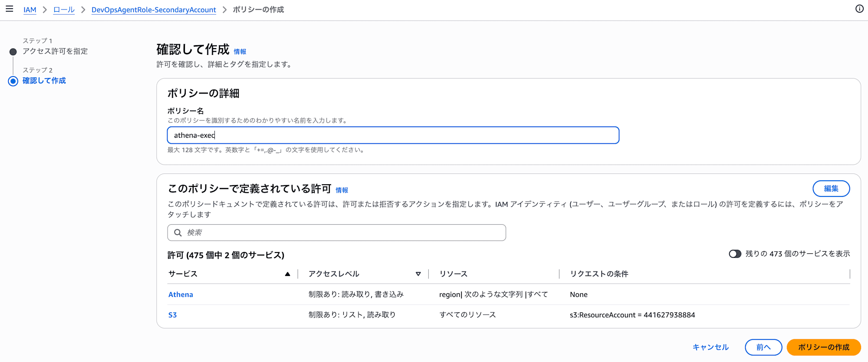Click the 編集 button
The height and width of the screenshot is (362, 868).
point(831,188)
